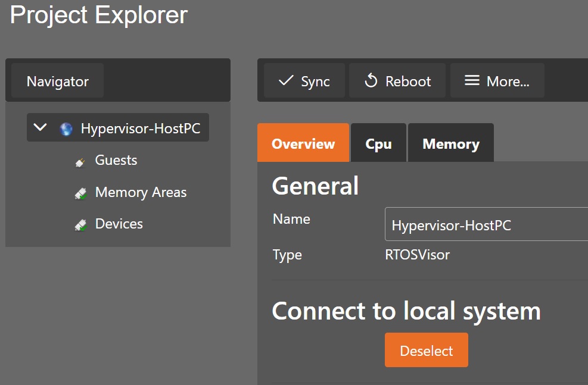Open the More... options
This screenshot has height=385, width=588.
[497, 80]
